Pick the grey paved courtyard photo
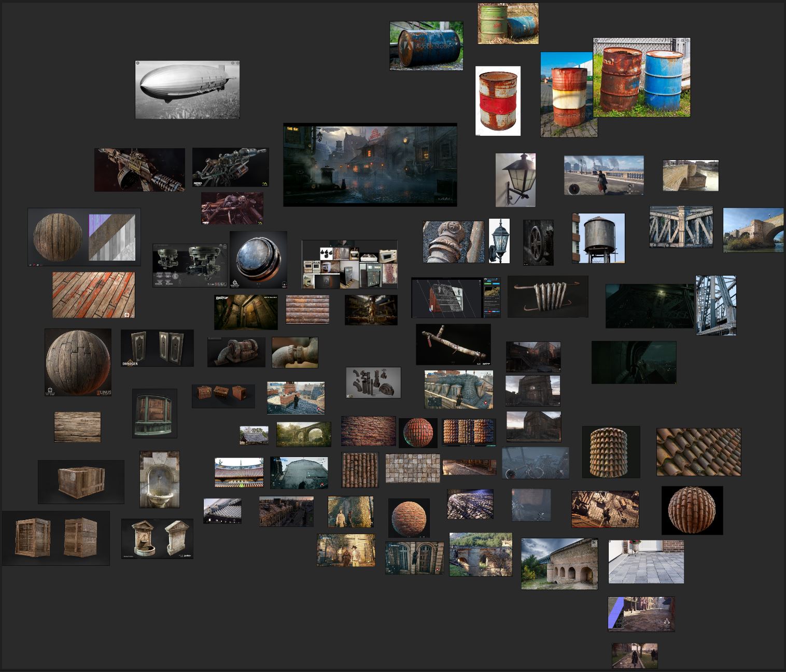786x672 pixels. coord(646,562)
